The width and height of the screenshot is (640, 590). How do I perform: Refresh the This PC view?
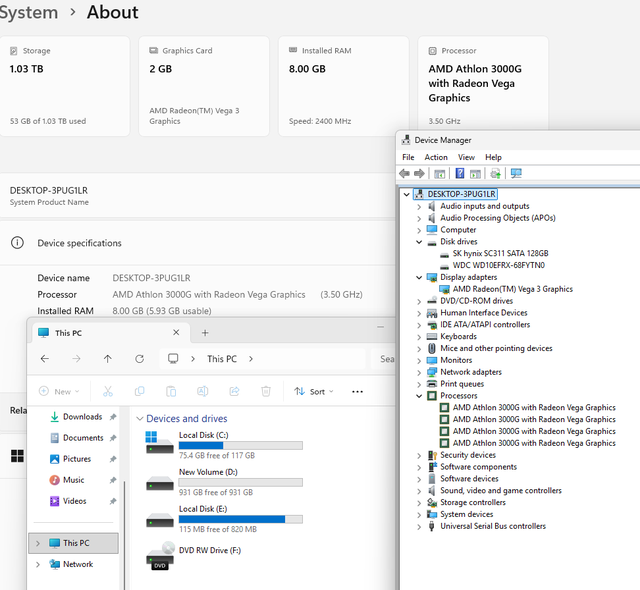(140, 359)
